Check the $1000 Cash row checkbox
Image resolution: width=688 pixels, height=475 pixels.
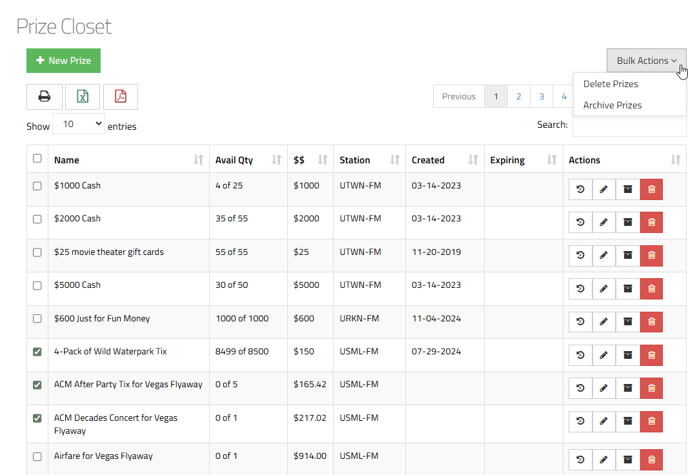pos(38,186)
